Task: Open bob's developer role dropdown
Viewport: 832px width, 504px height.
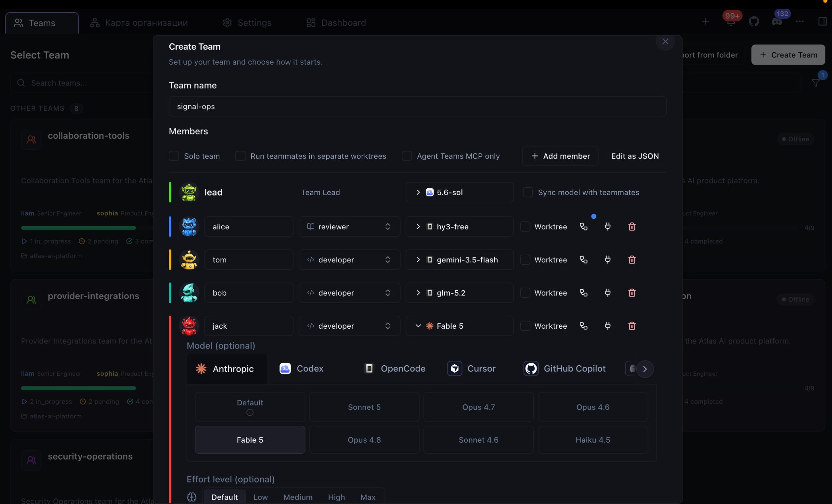Action: [x=349, y=293]
